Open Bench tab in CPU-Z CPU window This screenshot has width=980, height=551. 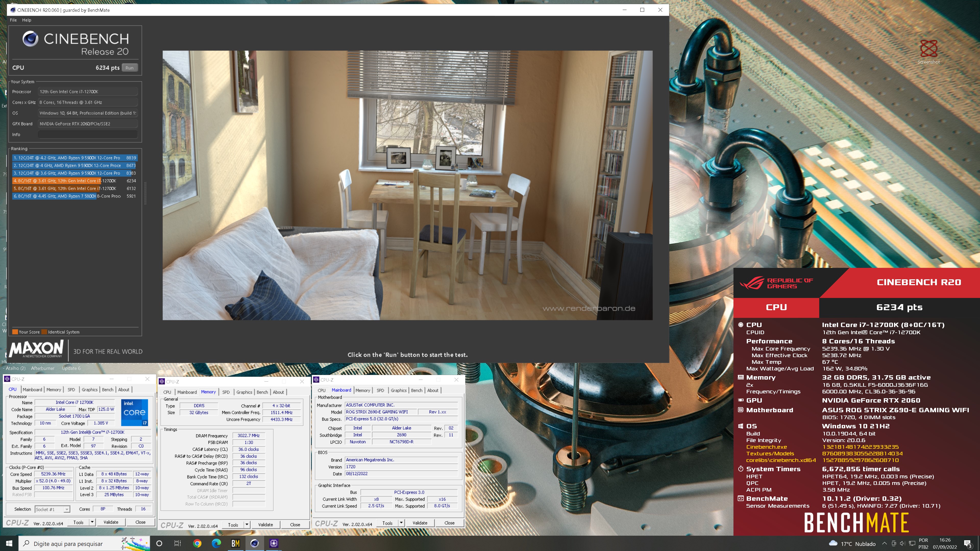(x=108, y=389)
